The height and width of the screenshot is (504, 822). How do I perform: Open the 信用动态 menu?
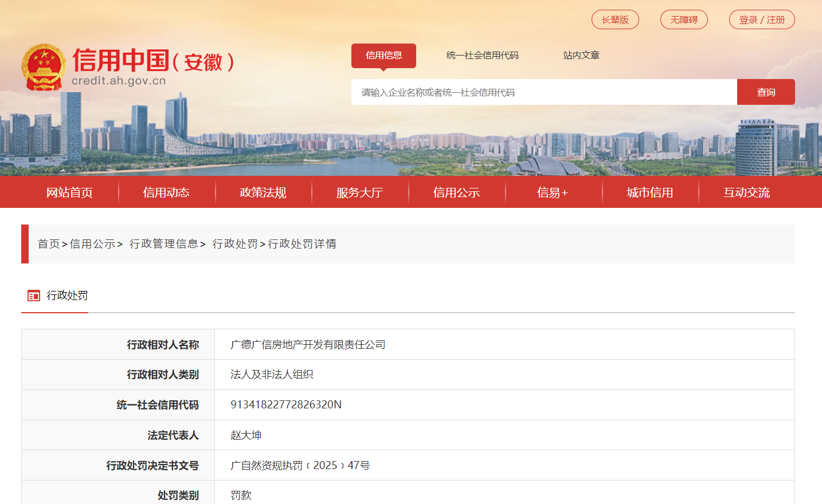coord(166,192)
